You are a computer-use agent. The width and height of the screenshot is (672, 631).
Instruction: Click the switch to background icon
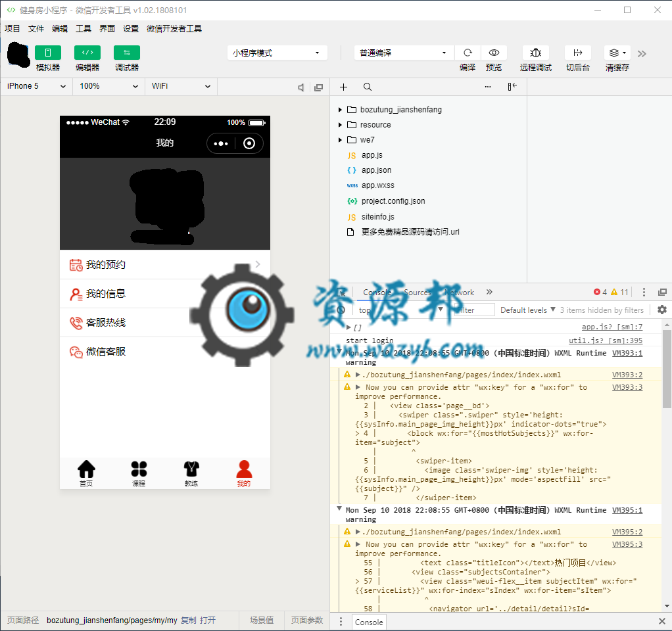pyautogui.click(x=578, y=53)
